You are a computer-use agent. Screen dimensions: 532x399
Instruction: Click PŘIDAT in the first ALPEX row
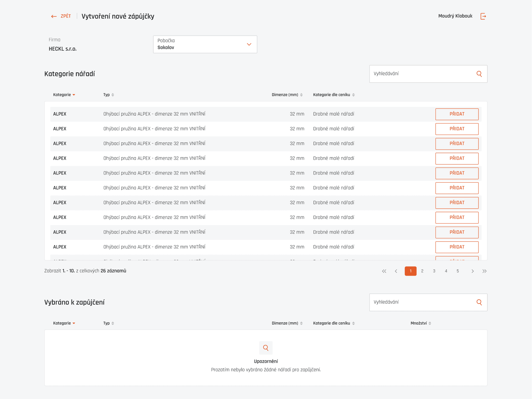click(457, 114)
